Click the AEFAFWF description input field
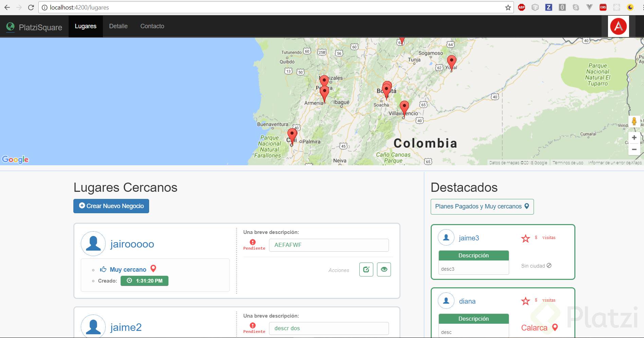Viewport: 644px width, 338px height. [x=328, y=245]
